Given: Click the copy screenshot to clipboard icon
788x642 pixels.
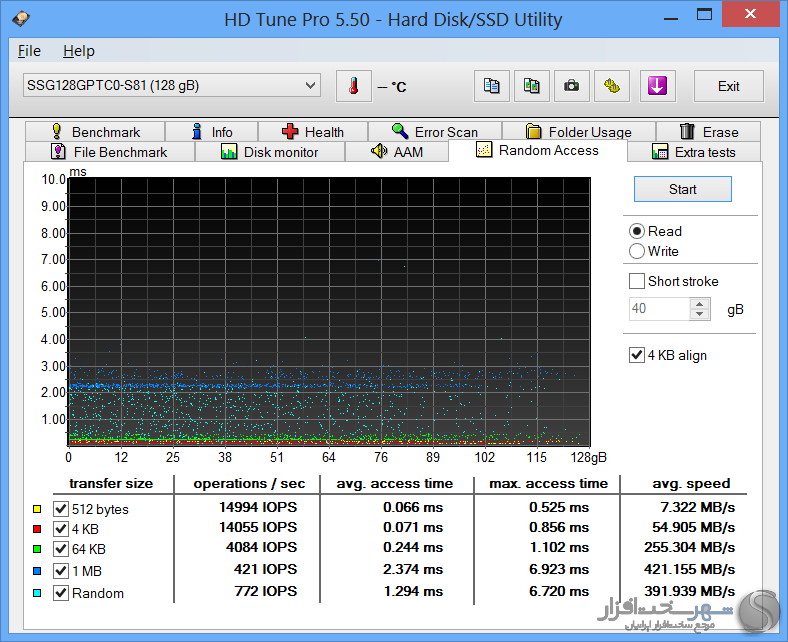Looking at the screenshot, I should coord(531,86).
